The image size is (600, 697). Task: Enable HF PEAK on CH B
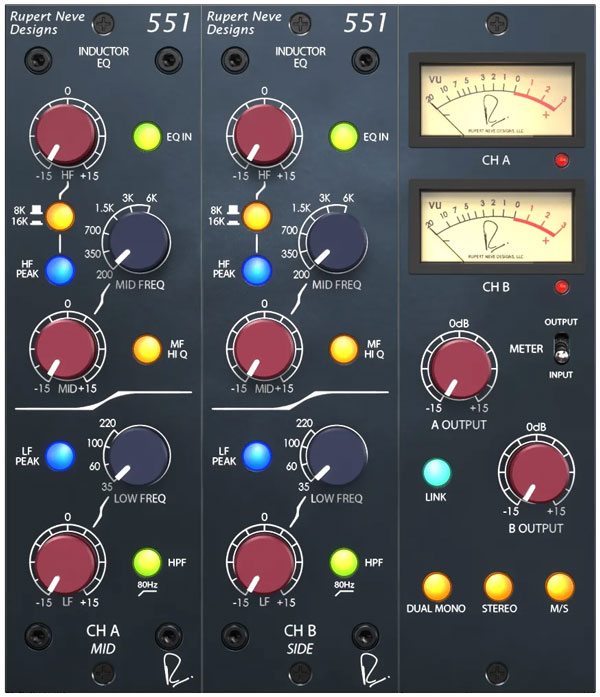[256, 270]
